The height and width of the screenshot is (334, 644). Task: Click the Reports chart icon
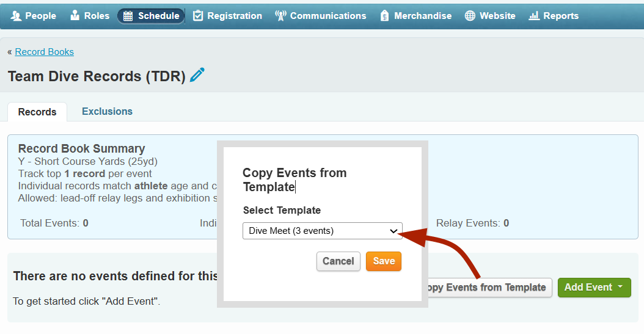[534, 16]
